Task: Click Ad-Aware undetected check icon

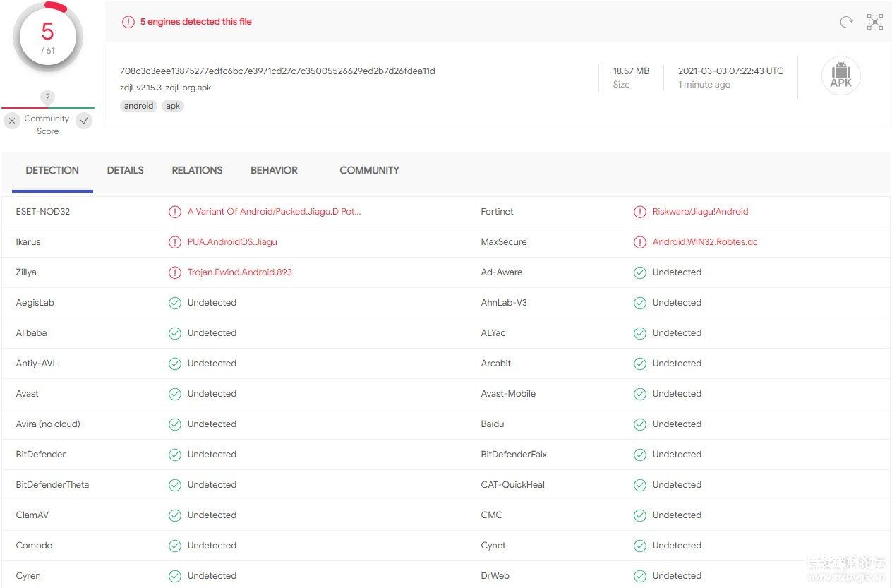Action: pos(640,272)
